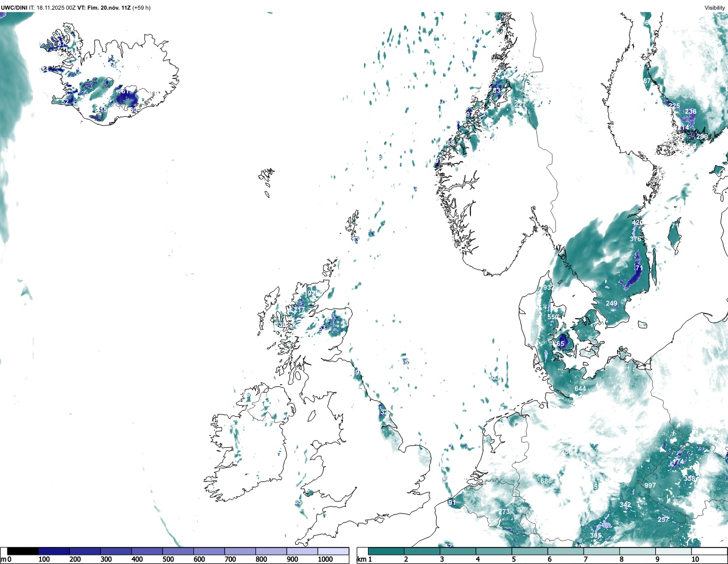Click the black 0–100 m legend swatch
The height and width of the screenshot is (564, 728).
[23, 551]
